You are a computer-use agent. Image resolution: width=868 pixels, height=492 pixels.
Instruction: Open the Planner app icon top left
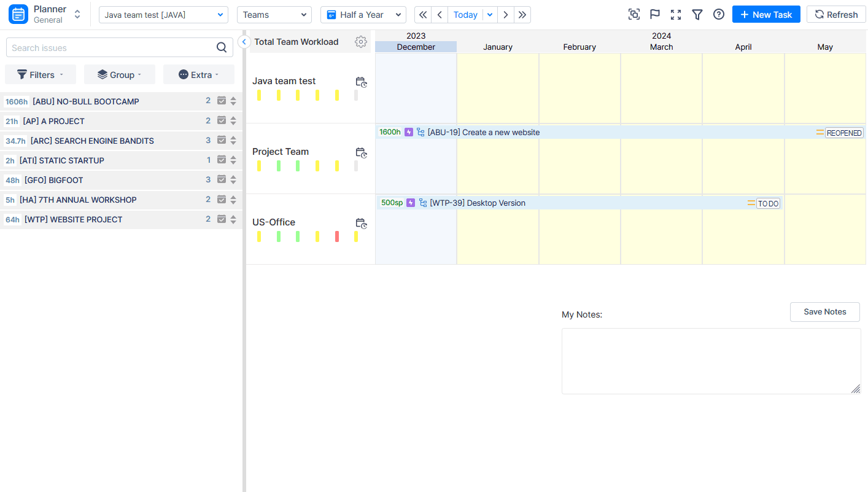point(18,14)
